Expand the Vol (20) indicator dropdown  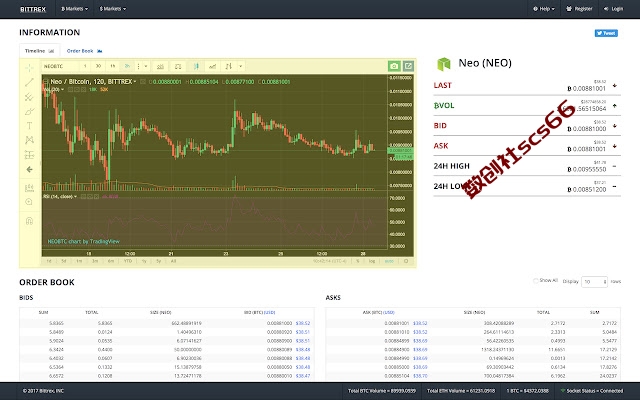(62, 89)
